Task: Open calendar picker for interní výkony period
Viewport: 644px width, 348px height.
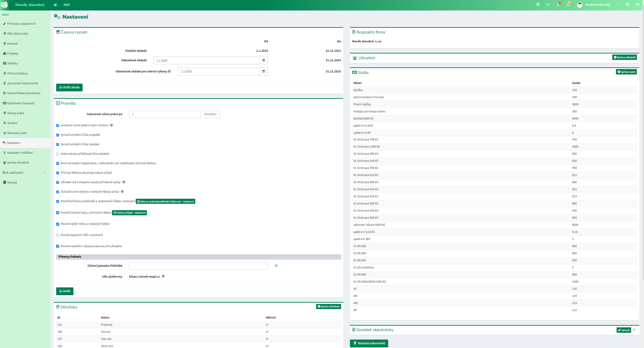Action: pyautogui.click(x=264, y=71)
